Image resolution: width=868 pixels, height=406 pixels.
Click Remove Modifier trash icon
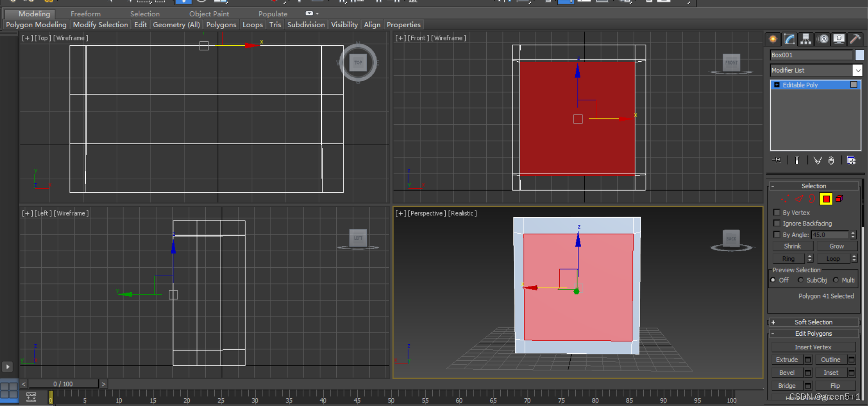[x=831, y=160]
